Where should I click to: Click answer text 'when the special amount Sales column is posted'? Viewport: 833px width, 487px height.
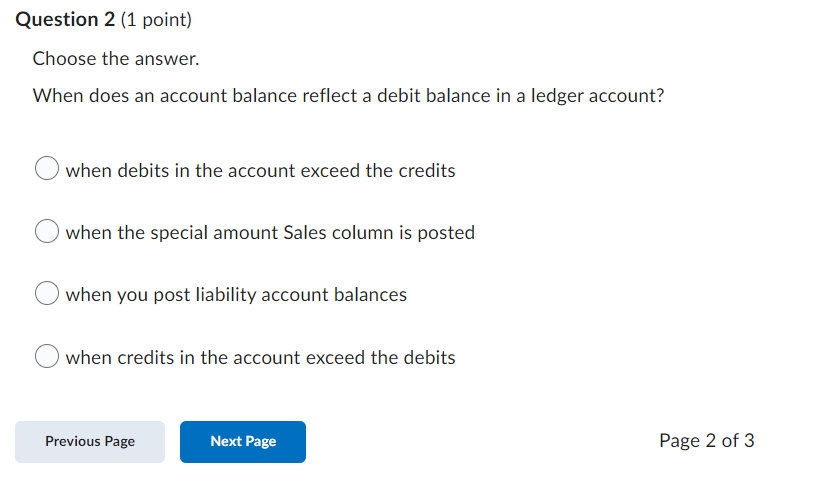pyautogui.click(x=270, y=233)
